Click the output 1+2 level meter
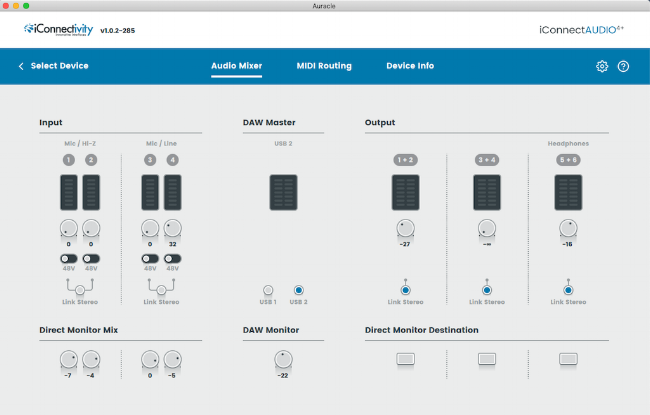 (405, 192)
